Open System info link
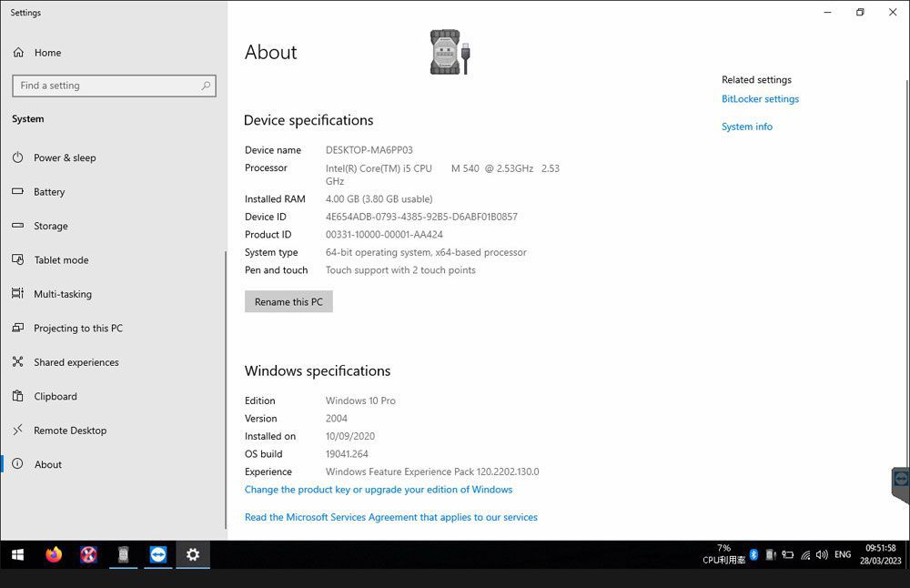 pos(747,127)
